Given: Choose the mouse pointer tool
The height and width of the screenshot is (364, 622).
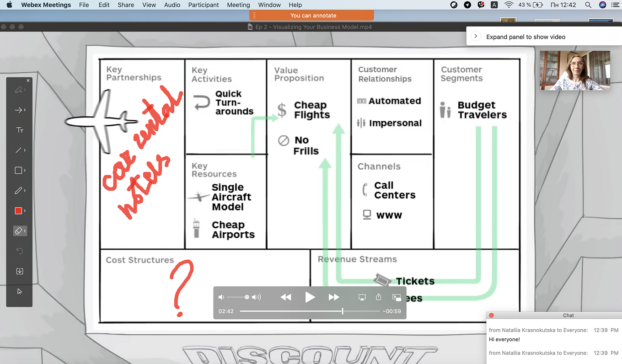Looking at the screenshot, I should [x=20, y=291].
